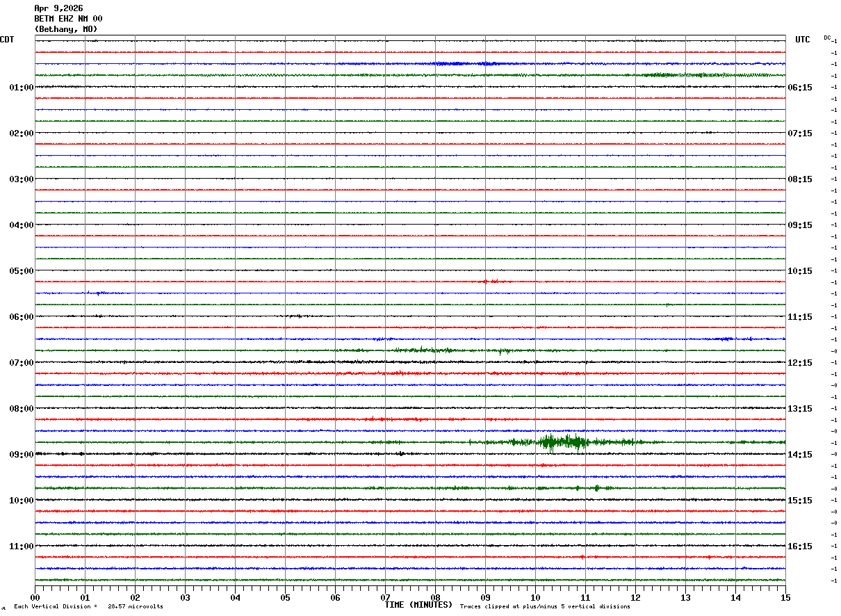Select the 09:00 CDT time label

pyautogui.click(x=22, y=455)
